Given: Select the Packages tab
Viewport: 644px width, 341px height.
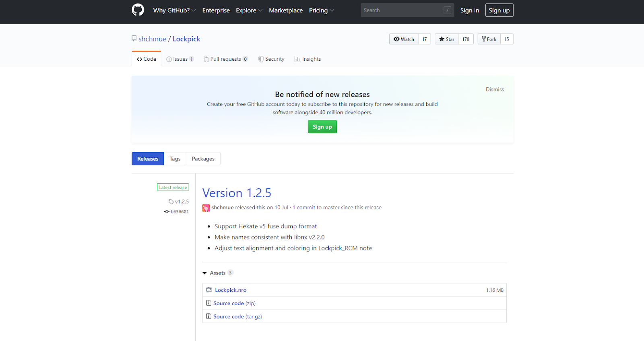Looking at the screenshot, I should (203, 159).
